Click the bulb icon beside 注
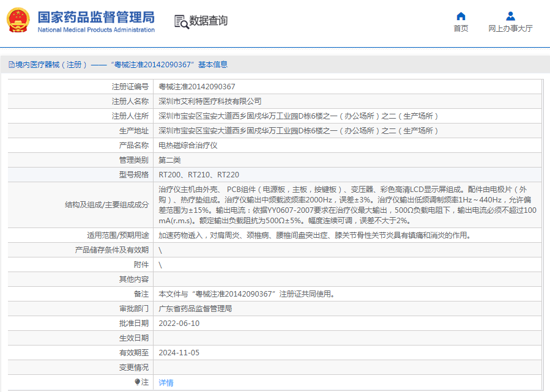This screenshot has width=550, height=392. (137, 382)
